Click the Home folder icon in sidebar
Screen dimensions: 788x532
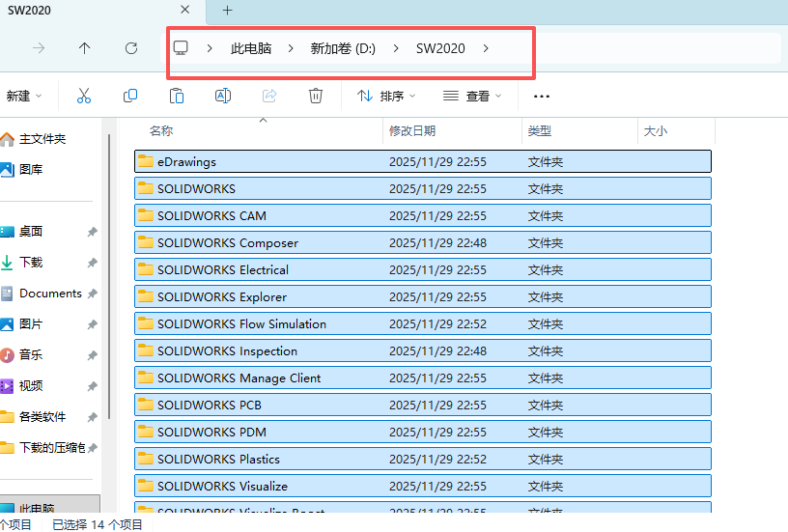point(7,139)
